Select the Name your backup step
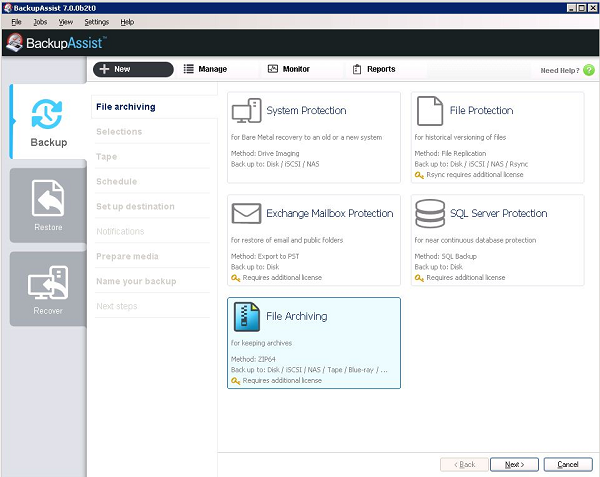The height and width of the screenshot is (477, 600). (152, 281)
